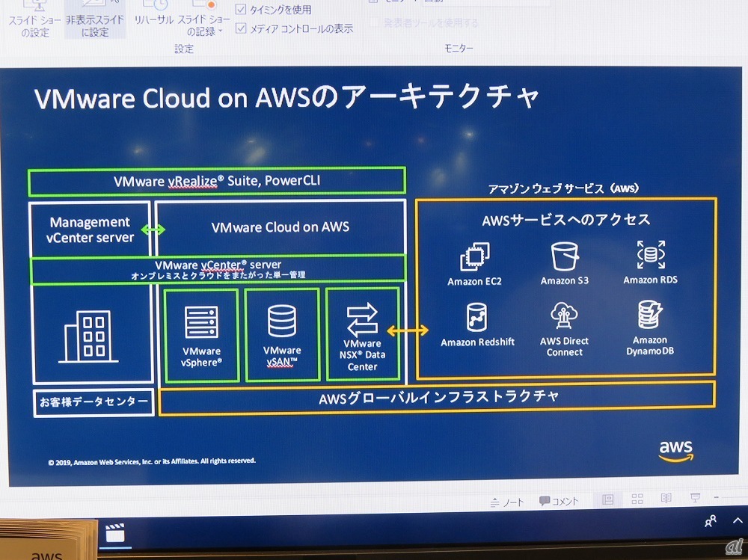Click the Amazon Redshift icon
This screenshot has width=748, height=560.
point(476,317)
